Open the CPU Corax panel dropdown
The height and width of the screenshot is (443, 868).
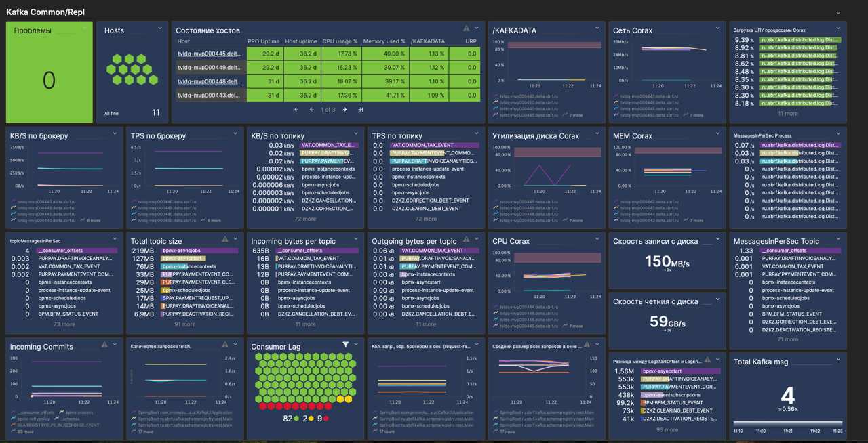point(595,239)
